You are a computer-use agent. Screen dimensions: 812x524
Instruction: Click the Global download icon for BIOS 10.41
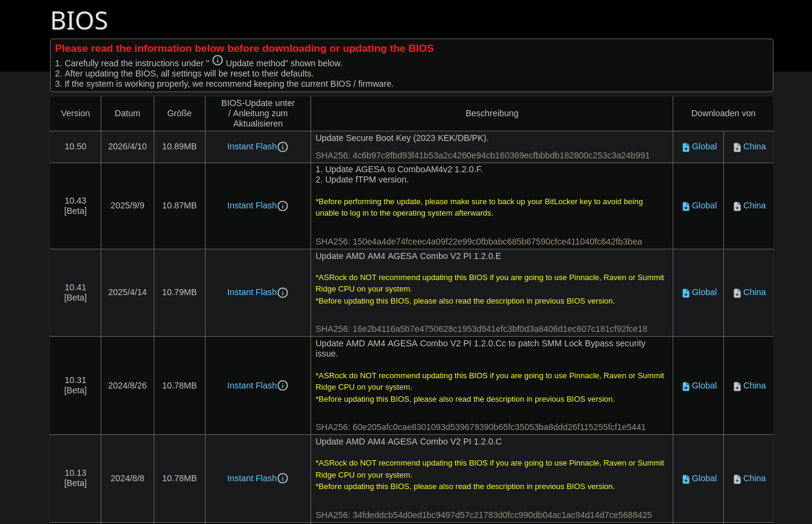(685, 293)
